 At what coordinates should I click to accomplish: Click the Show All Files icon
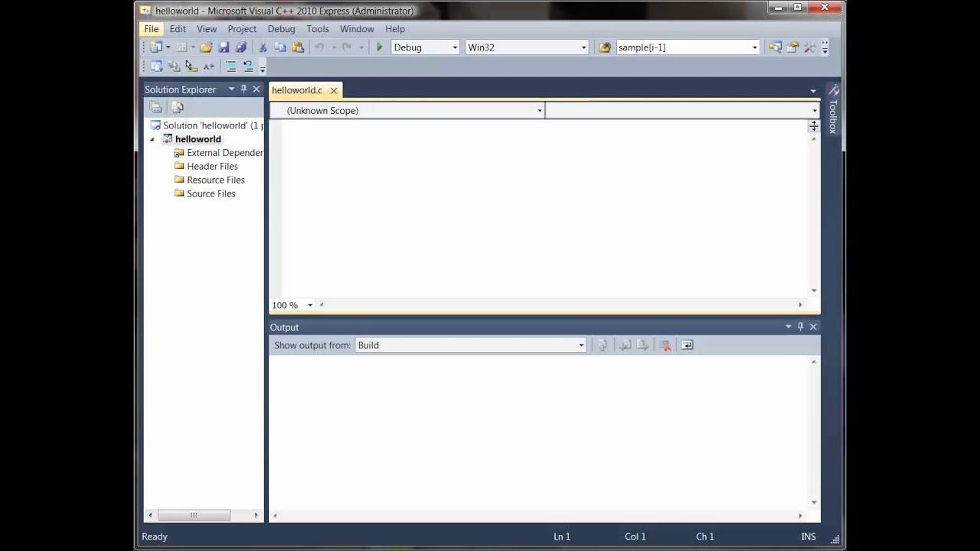[178, 107]
